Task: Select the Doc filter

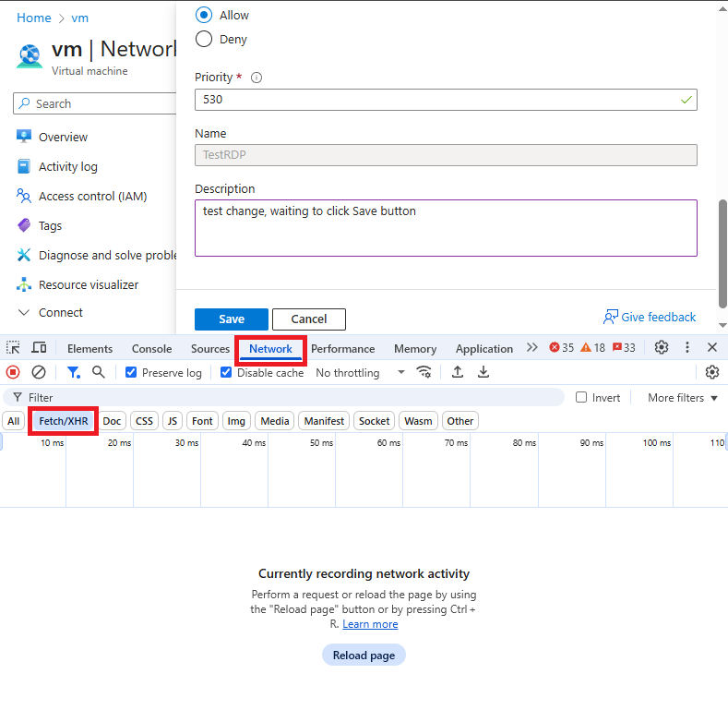Action: click(x=112, y=421)
